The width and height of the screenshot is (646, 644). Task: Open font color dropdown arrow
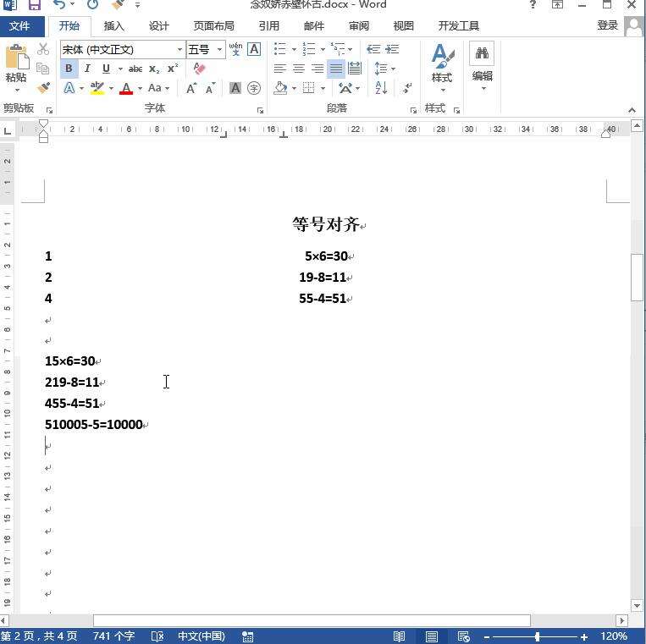click(140, 88)
